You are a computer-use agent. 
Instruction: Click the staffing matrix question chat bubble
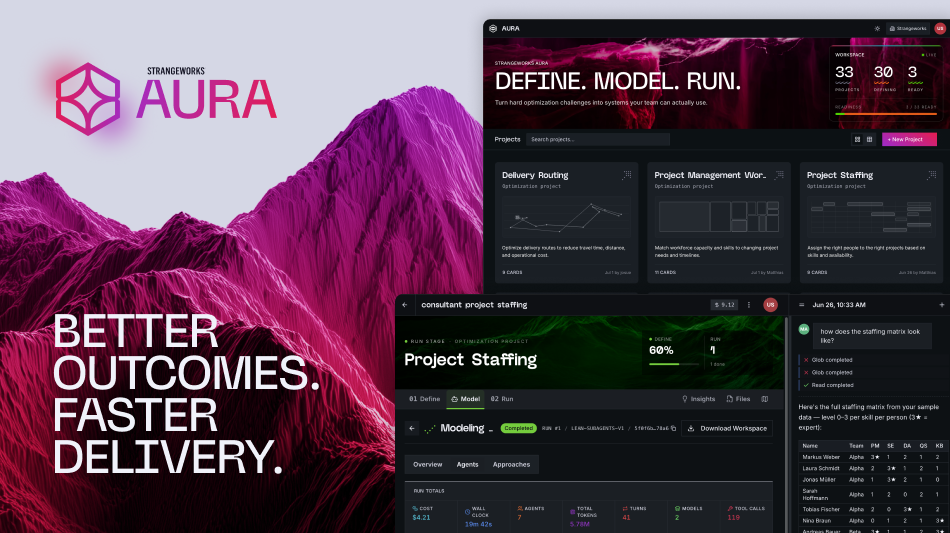pos(872,336)
